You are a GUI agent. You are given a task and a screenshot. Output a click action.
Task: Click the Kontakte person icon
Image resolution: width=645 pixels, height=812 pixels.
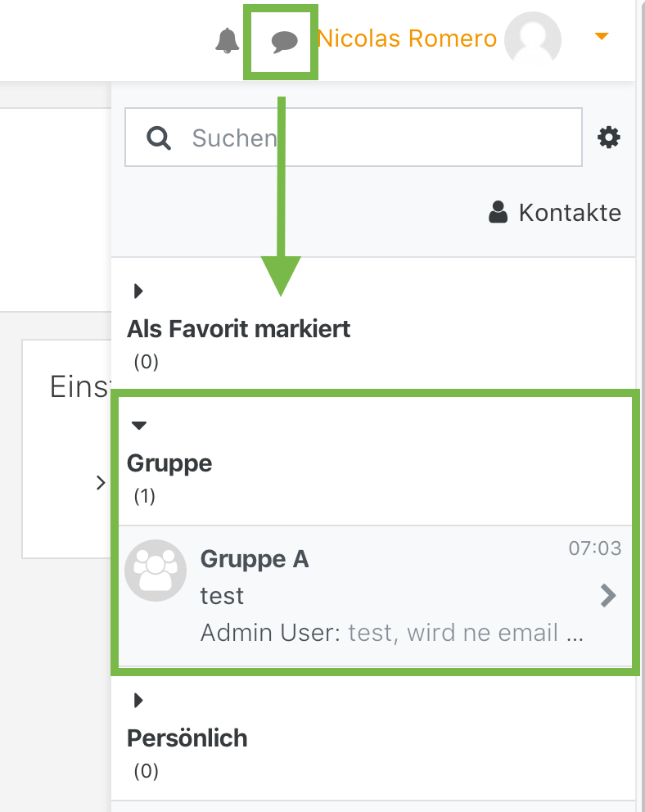(498, 211)
